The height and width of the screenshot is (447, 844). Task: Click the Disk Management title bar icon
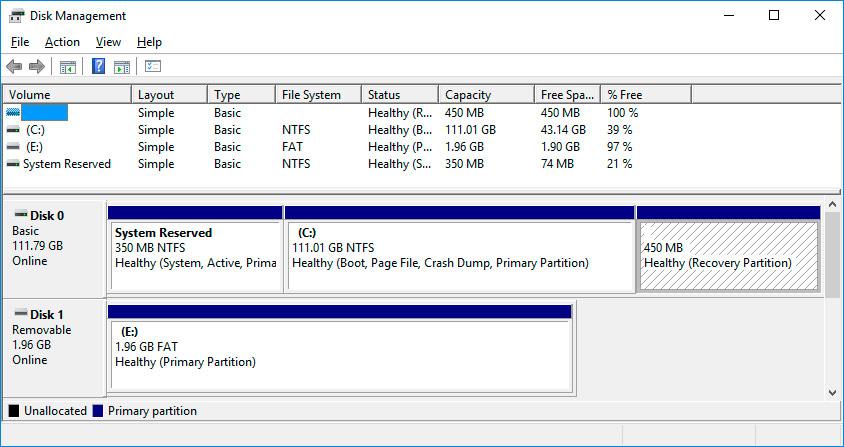pyautogui.click(x=17, y=16)
